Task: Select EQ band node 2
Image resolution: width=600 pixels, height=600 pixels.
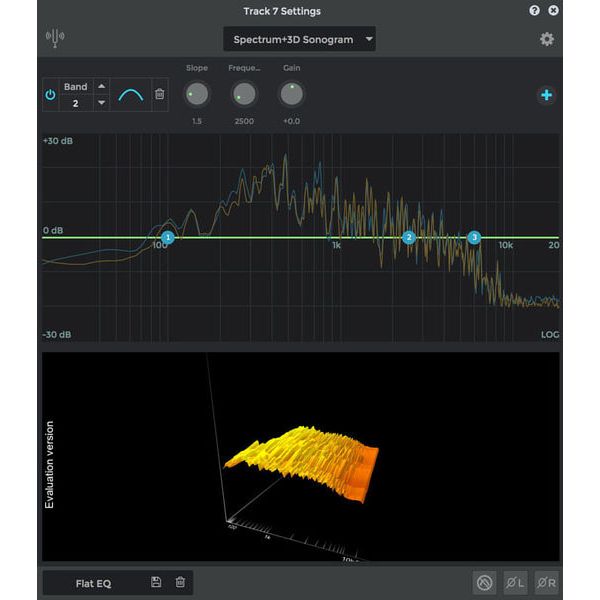Action: click(x=409, y=238)
